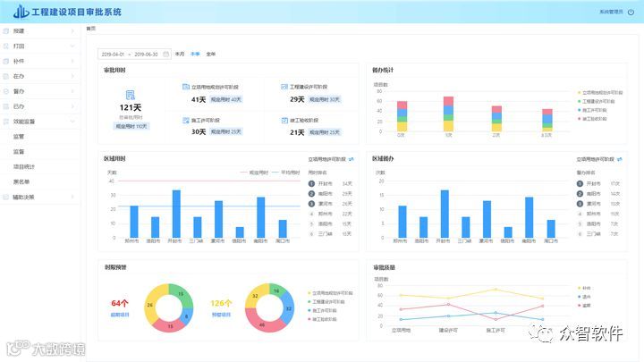Click the 立项用地规划许可阶段 icon in 审批用时
This screenshot has height=362, width=644.
coord(186,87)
